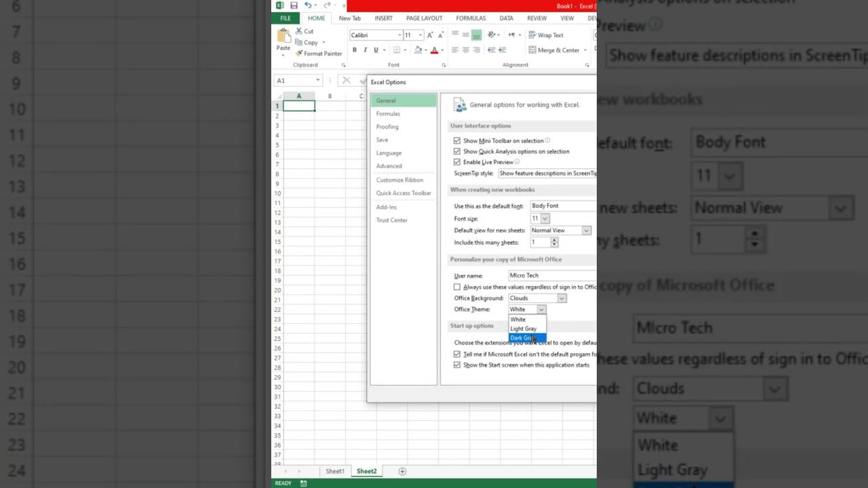Click the Fill Color paint bucket

418,50
